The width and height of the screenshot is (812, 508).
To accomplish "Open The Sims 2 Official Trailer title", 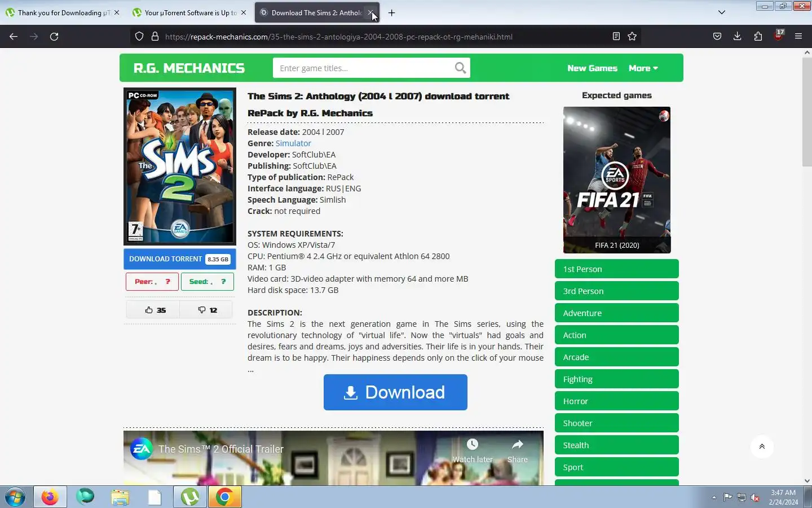I will point(221,449).
